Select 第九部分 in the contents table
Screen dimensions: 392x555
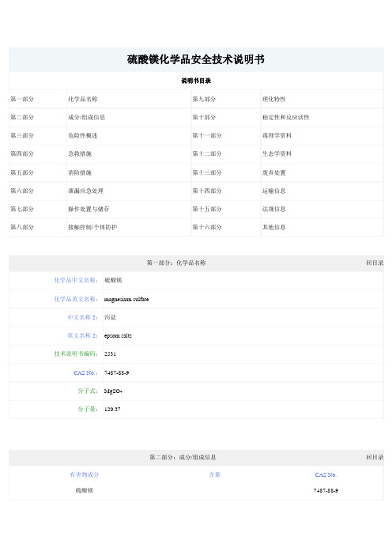coord(204,99)
